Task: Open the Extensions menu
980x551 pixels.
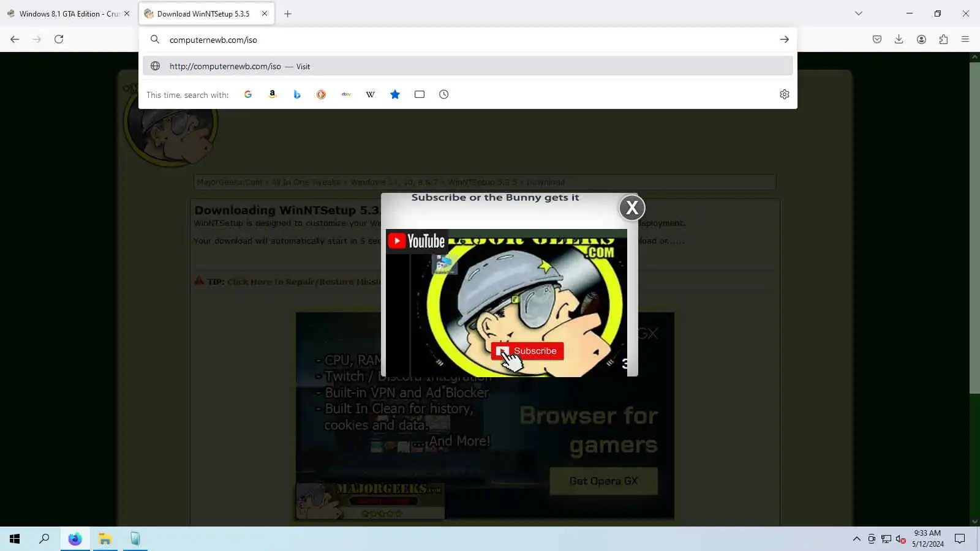Action: (x=943, y=39)
